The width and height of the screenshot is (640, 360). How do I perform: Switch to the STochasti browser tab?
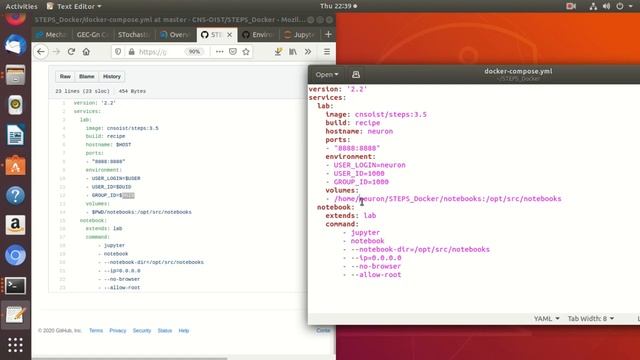pos(133,35)
